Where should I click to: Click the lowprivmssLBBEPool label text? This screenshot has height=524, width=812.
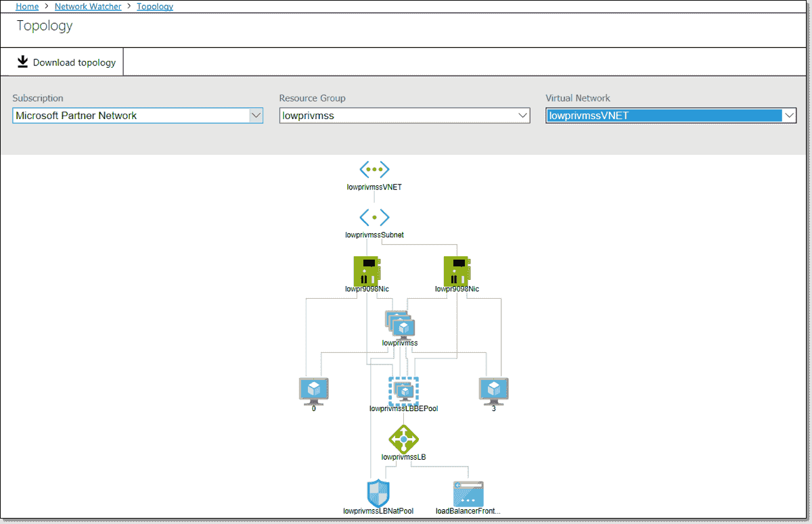[x=404, y=408]
